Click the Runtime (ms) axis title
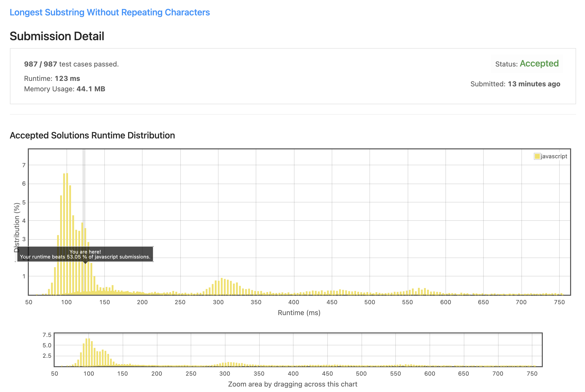Viewport: 585px width, 392px height. [299, 313]
